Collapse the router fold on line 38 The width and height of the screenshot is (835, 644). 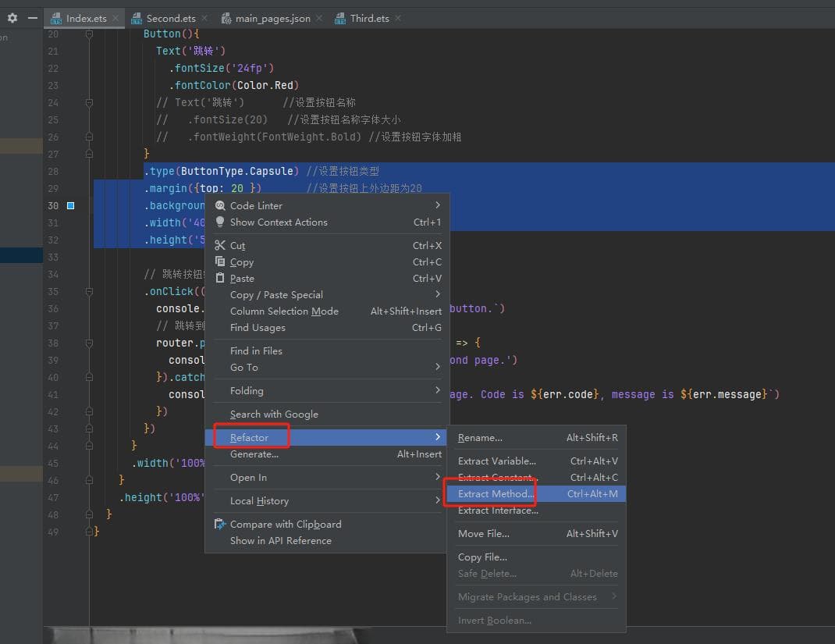[90, 343]
